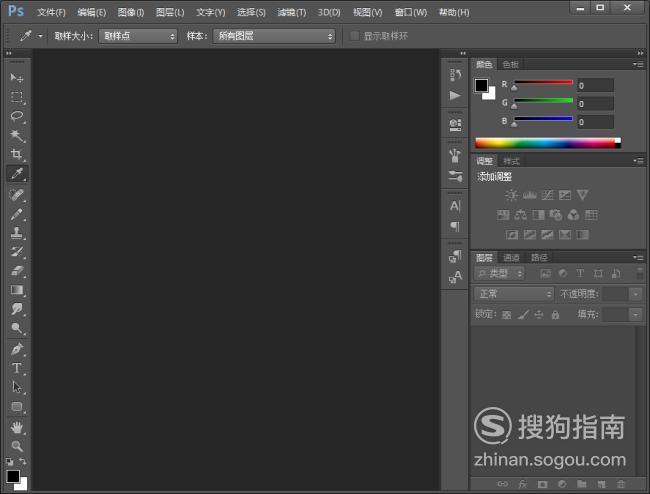The height and width of the screenshot is (494, 650).
Task: Toggle lock position icon
Action: tap(539, 315)
